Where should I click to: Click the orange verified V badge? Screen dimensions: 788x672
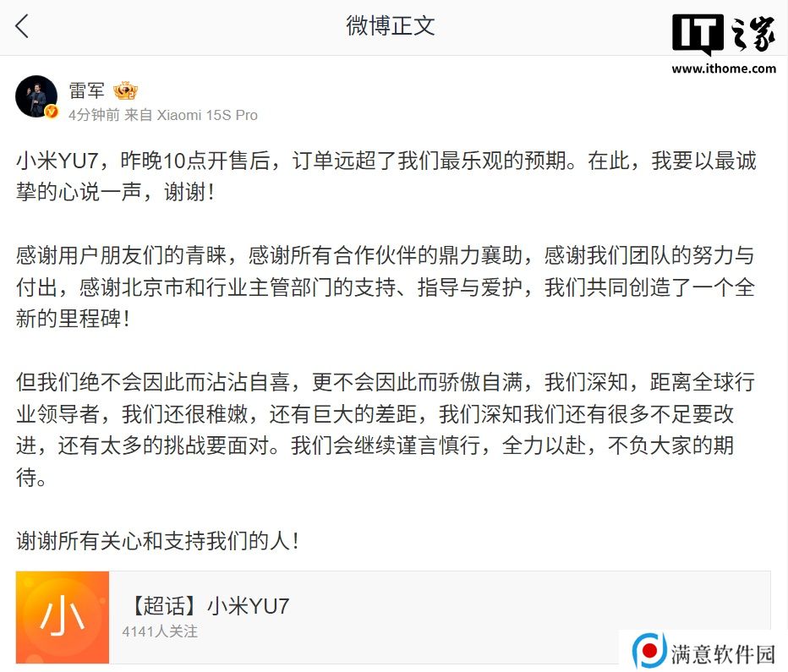[x=52, y=112]
